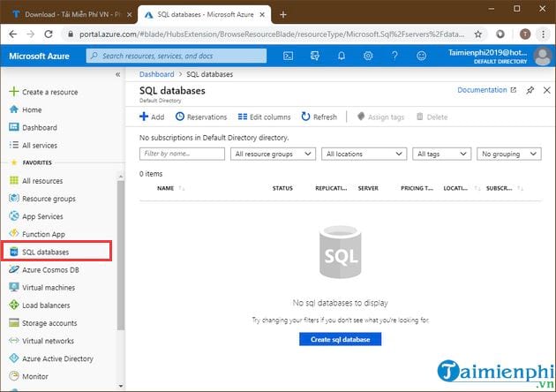Click Microsoft Azure logo text
Viewport: 556px width, 392px height.
point(39,56)
